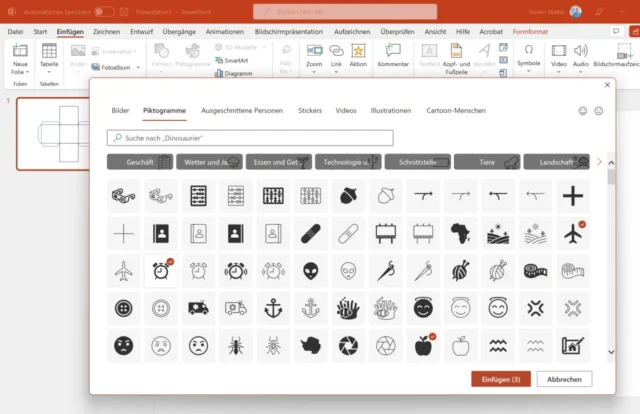Image resolution: width=640 pixels, height=414 pixels.
Task: Select the filled abacus icon
Action: [198, 196]
